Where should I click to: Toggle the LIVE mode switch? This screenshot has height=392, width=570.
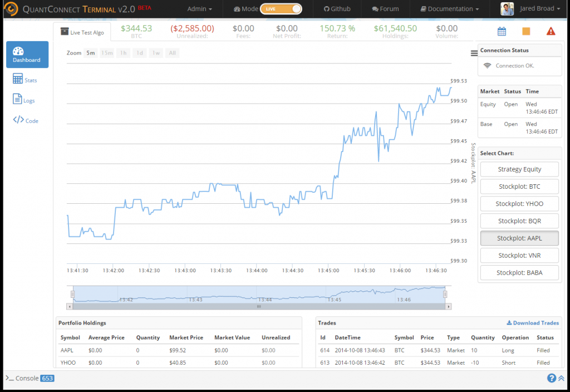click(x=282, y=9)
